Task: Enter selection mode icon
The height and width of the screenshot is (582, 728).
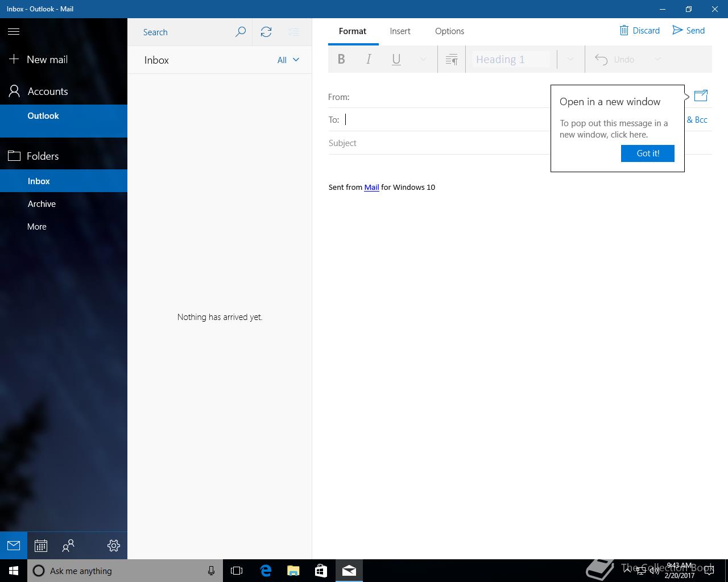Action: click(x=293, y=32)
